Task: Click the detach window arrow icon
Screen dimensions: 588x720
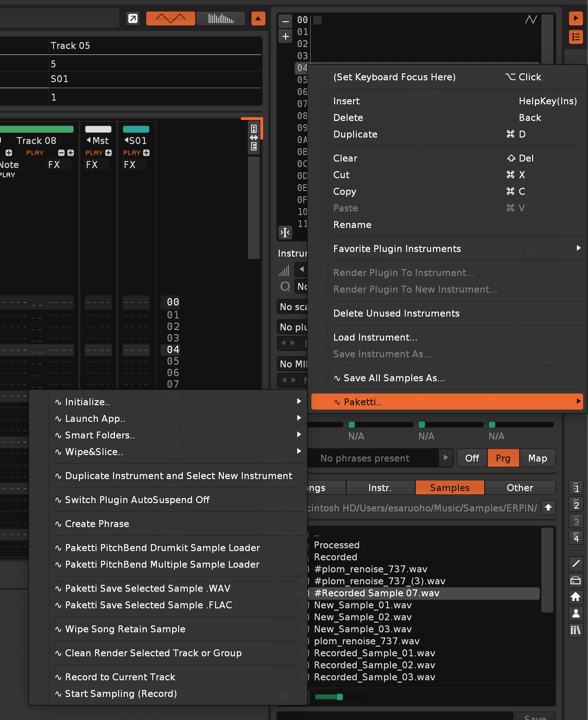Action: [x=133, y=19]
